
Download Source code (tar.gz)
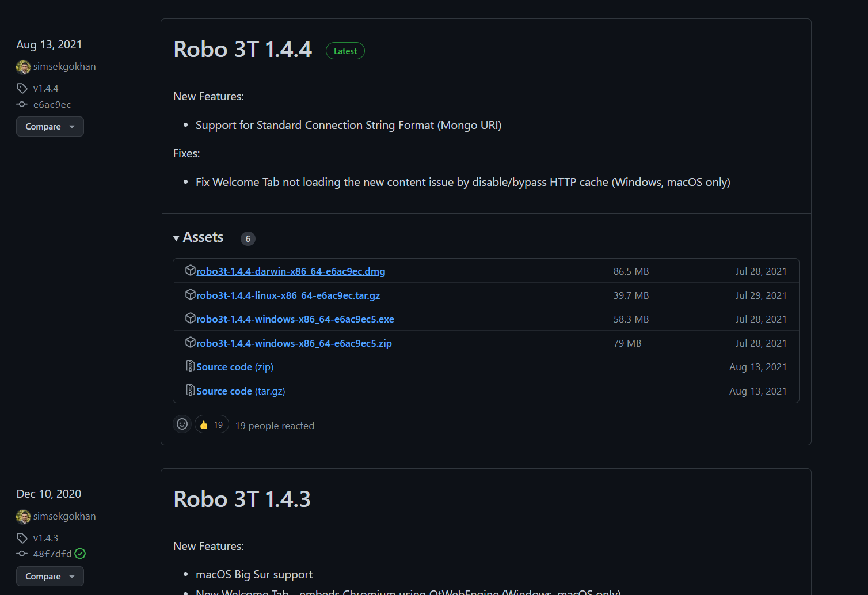(x=241, y=391)
